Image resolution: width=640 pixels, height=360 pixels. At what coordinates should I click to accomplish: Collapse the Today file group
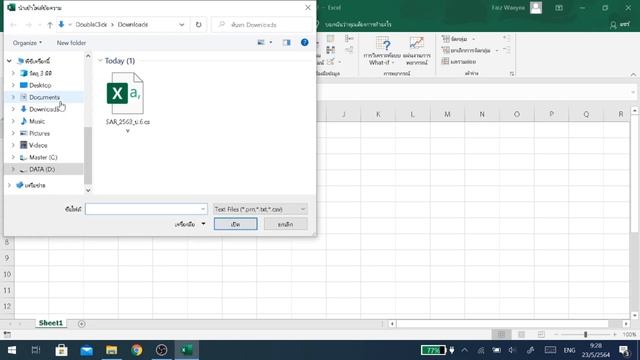pos(100,60)
